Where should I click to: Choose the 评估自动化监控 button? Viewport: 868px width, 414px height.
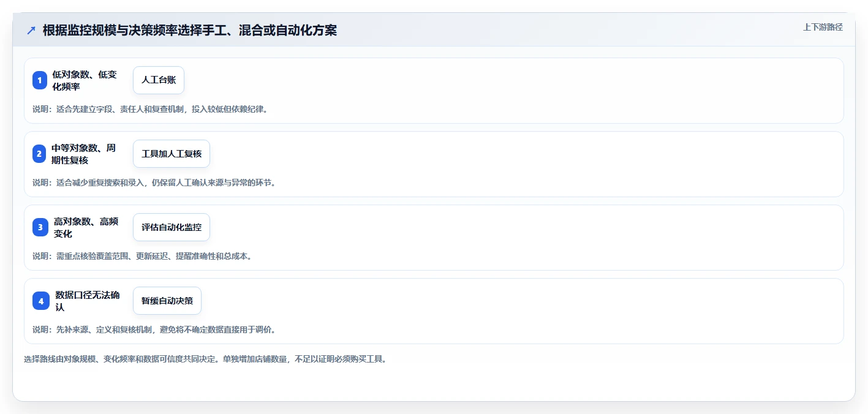click(172, 227)
